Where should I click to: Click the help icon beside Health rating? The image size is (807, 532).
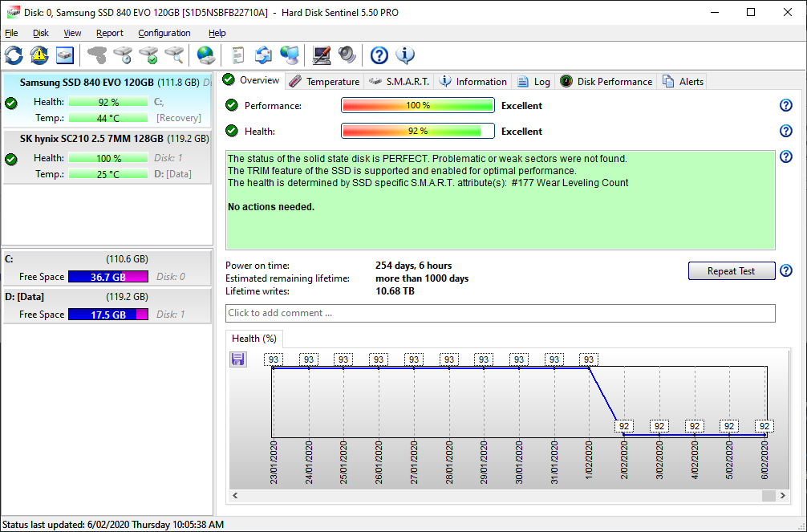coord(786,131)
